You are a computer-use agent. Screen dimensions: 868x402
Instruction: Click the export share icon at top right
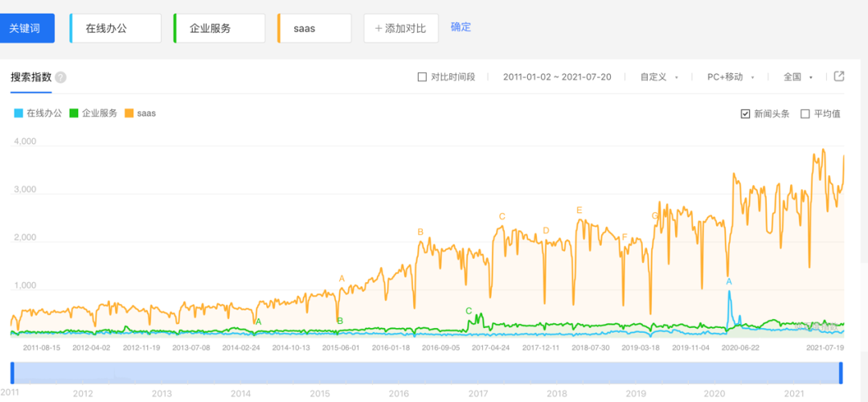tap(839, 76)
